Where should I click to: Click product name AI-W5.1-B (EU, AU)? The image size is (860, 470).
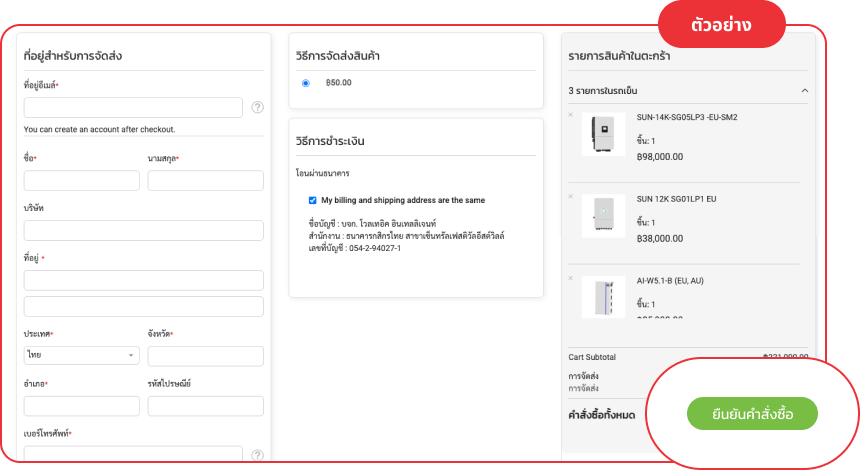click(x=670, y=281)
